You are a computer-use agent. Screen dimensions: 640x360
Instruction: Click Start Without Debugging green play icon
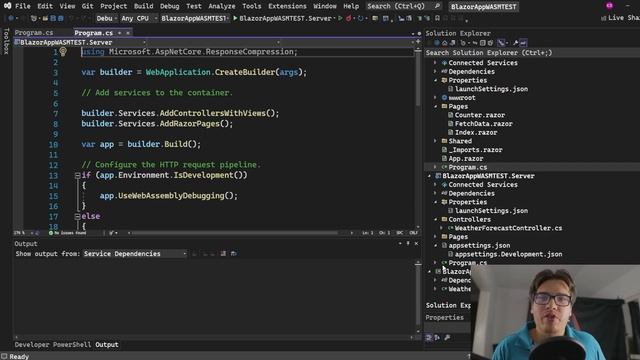click(x=340, y=18)
